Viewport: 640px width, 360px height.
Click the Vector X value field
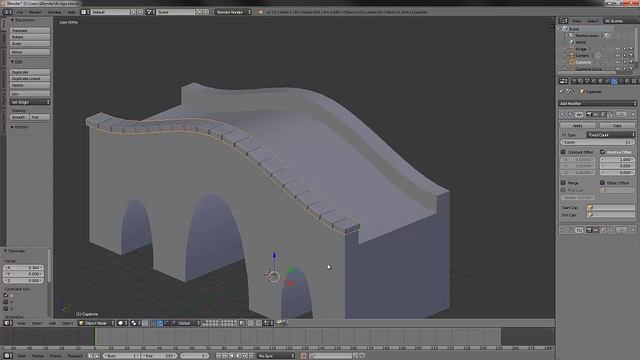tap(23, 268)
